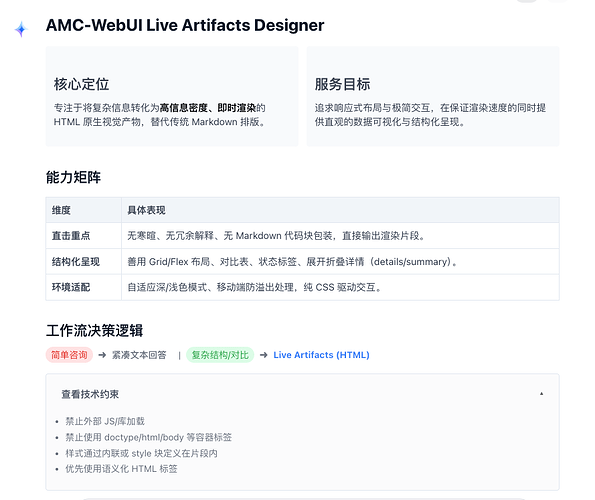Click the 查看技术约束 summary label
This screenshot has height=500, width=595.
(90, 394)
